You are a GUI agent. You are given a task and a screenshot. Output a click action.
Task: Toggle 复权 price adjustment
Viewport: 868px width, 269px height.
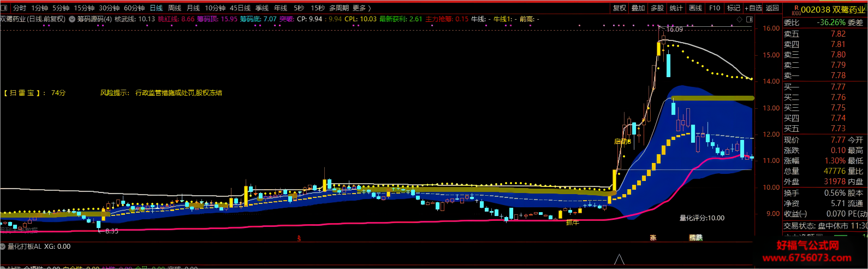(620, 8)
